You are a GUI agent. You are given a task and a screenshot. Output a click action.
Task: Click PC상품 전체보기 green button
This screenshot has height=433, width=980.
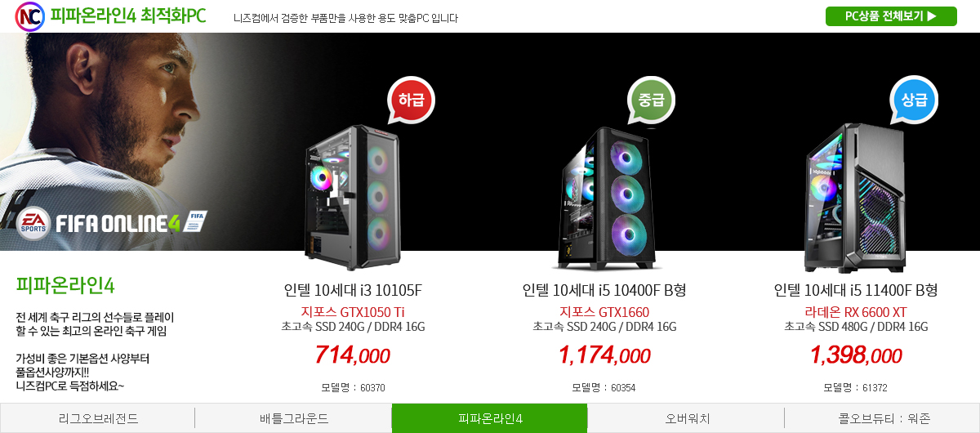click(891, 16)
